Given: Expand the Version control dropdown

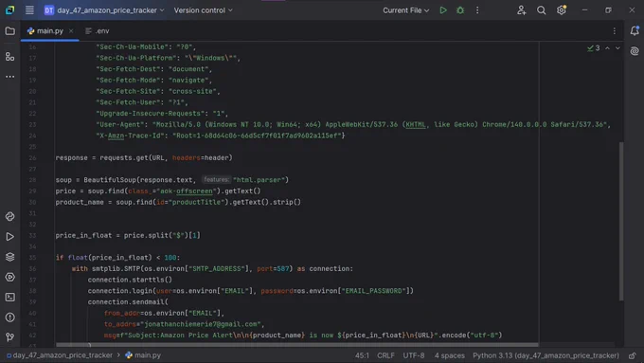Looking at the screenshot, I should pyautogui.click(x=203, y=10).
